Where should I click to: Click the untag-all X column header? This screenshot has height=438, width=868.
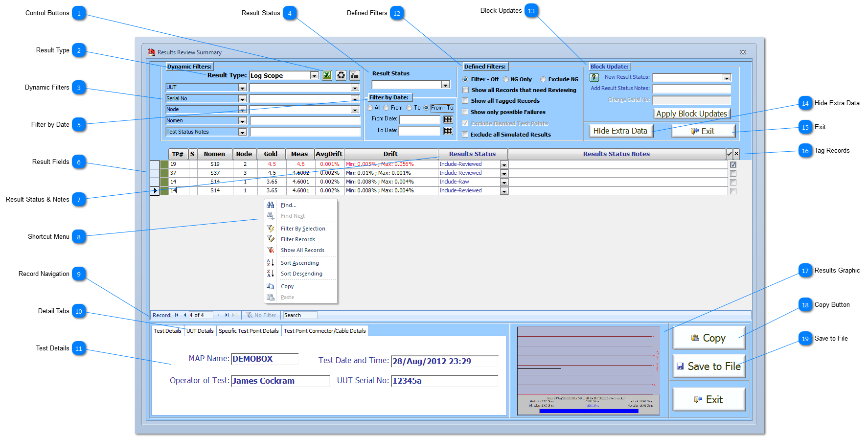click(x=736, y=154)
